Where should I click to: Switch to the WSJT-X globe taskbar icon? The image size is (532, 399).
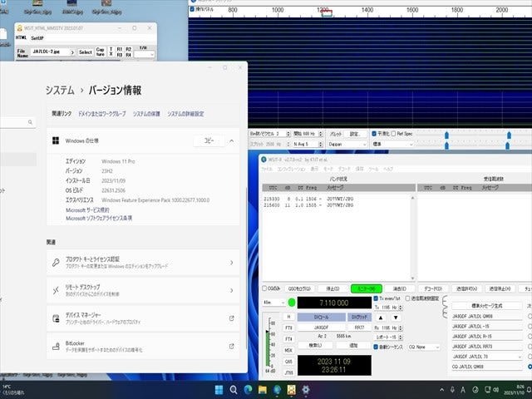277,390
